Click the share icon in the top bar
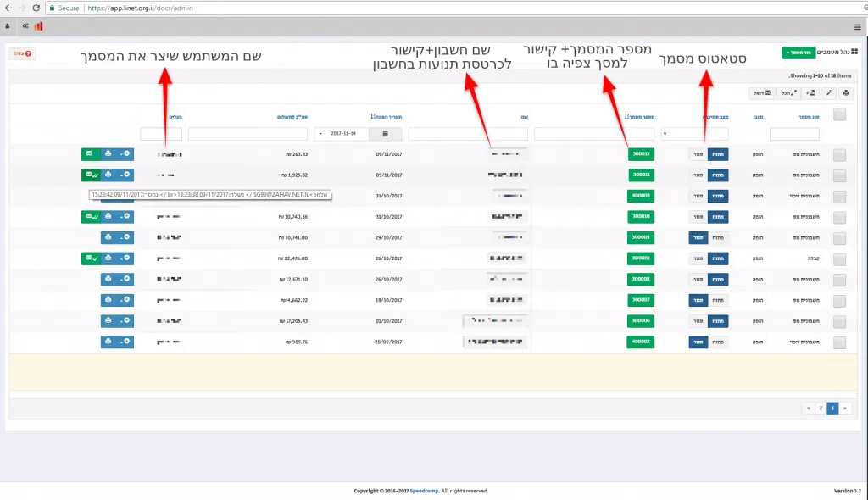The image size is (868, 500). [x=25, y=26]
